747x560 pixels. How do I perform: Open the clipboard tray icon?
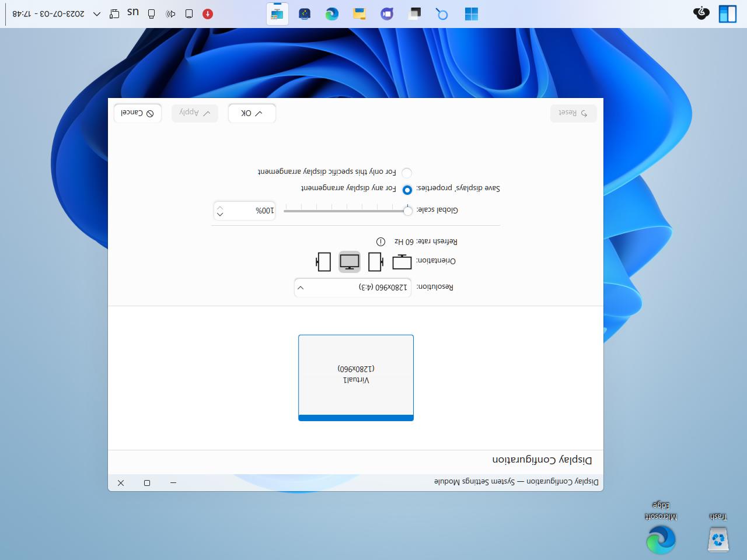point(114,14)
